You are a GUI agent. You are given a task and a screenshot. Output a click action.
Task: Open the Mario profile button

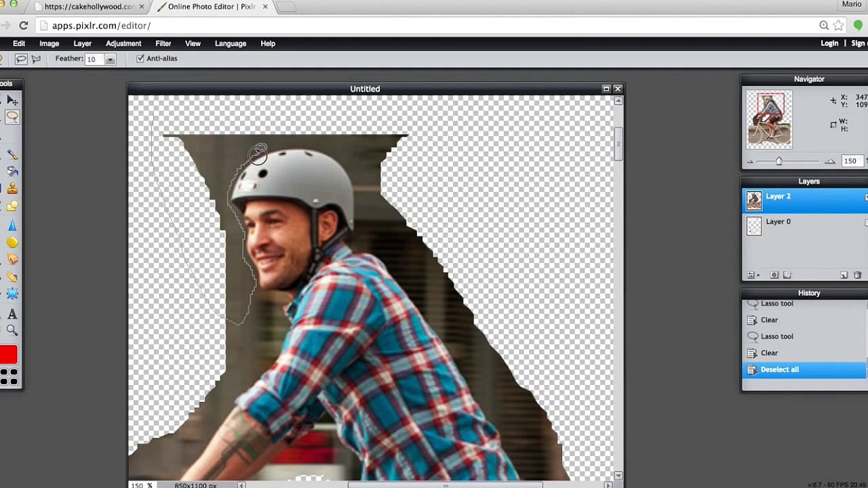coord(852,5)
